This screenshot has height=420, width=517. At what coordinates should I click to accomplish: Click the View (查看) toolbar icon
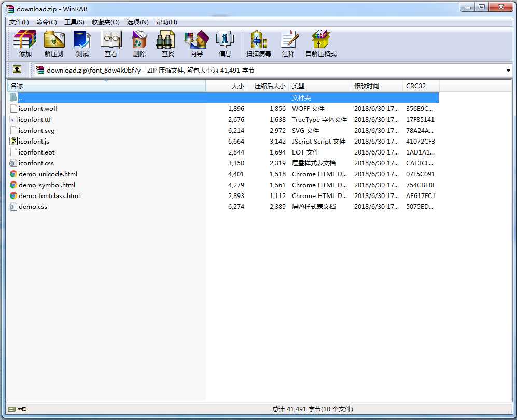pos(111,43)
